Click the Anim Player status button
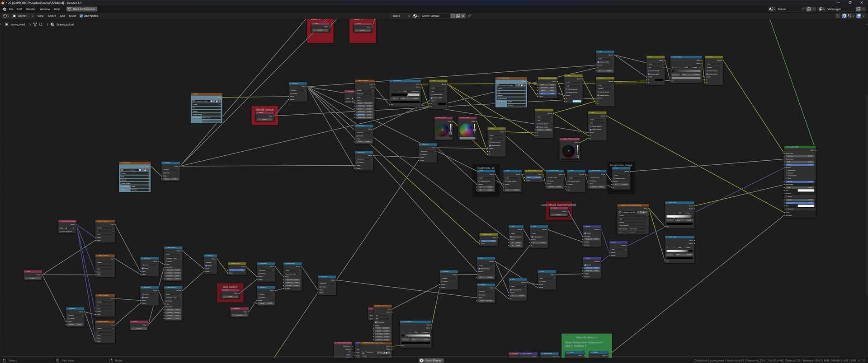The image size is (868, 363). tap(431, 360)
